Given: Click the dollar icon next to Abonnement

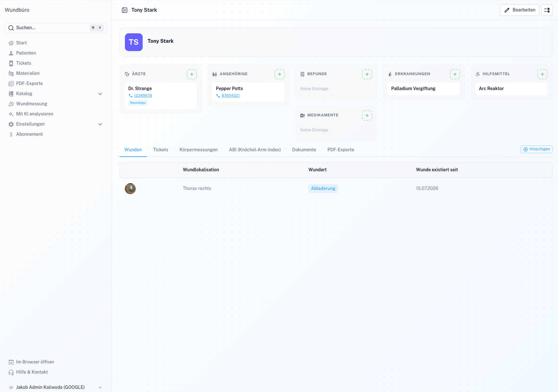Looking at the screenshot, I should point(11,134).
